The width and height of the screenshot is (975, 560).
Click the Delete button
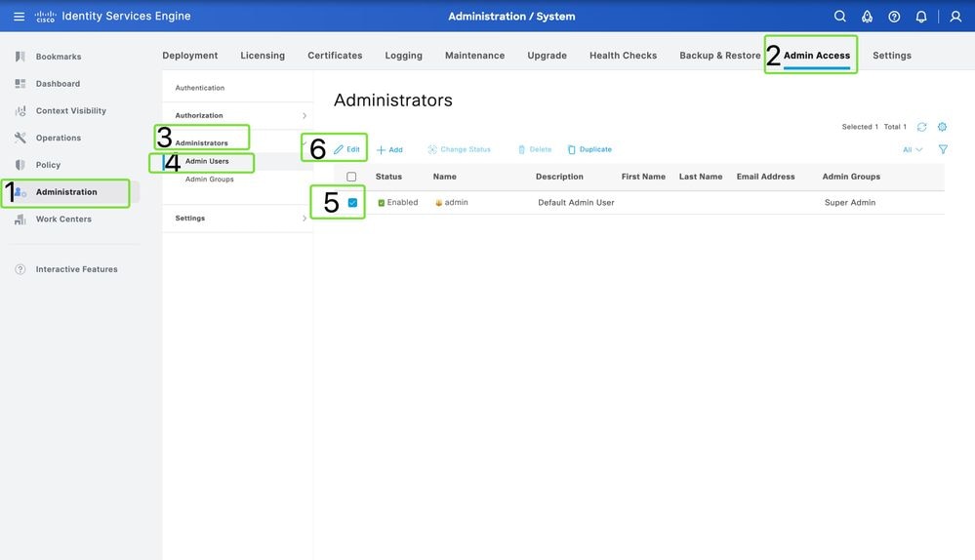click(534, 149)
